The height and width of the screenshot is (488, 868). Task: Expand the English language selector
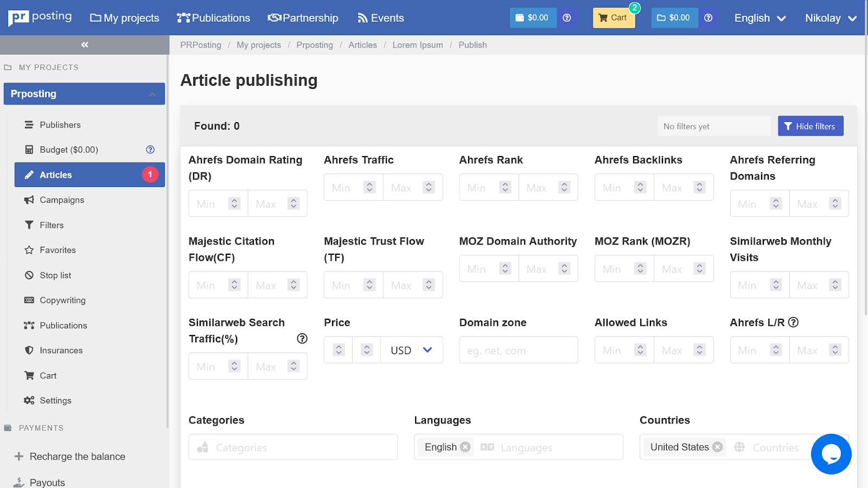tap(759, 18)
